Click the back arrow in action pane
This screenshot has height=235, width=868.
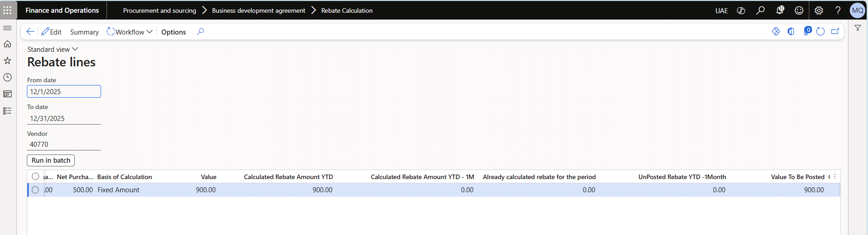30,31
